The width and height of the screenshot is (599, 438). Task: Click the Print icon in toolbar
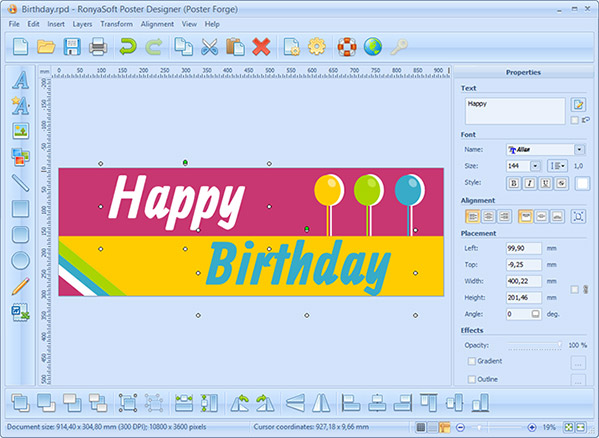coord(98,47)
